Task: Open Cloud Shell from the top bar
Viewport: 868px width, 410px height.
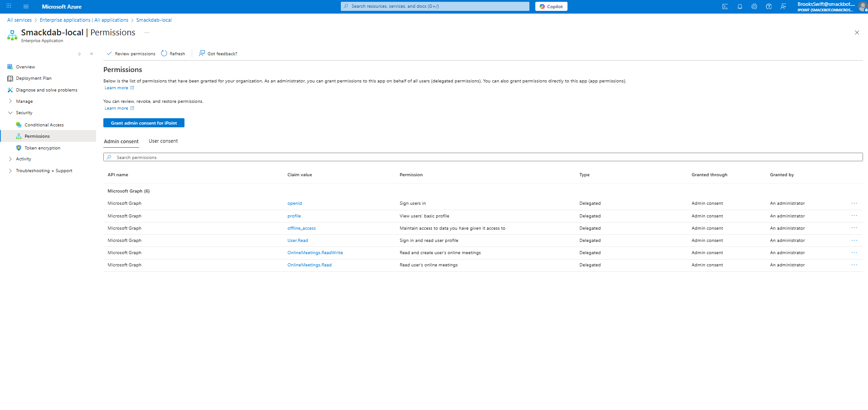Action: [725, 6]
